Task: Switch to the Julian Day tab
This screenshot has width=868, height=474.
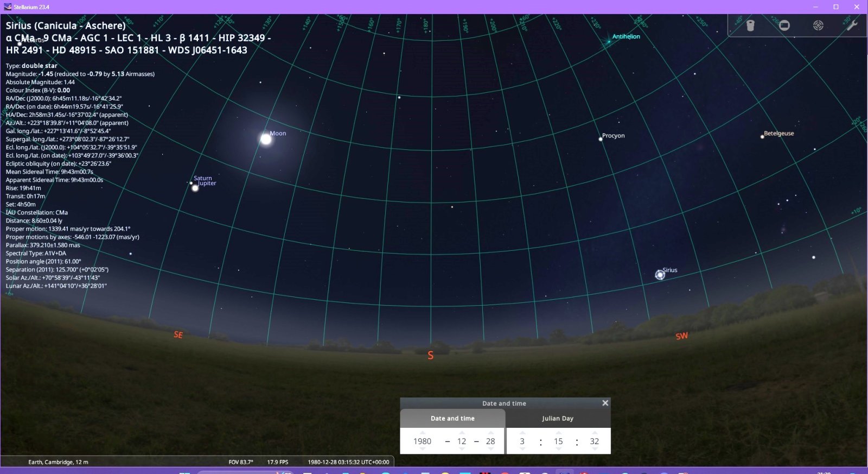Action: [x=558, y=419]
